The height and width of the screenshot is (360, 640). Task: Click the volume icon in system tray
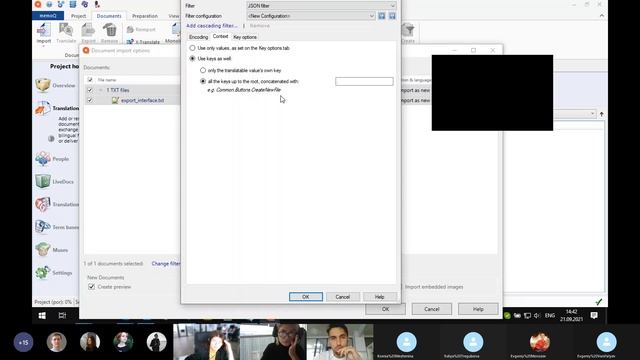[x=537, y=316]
